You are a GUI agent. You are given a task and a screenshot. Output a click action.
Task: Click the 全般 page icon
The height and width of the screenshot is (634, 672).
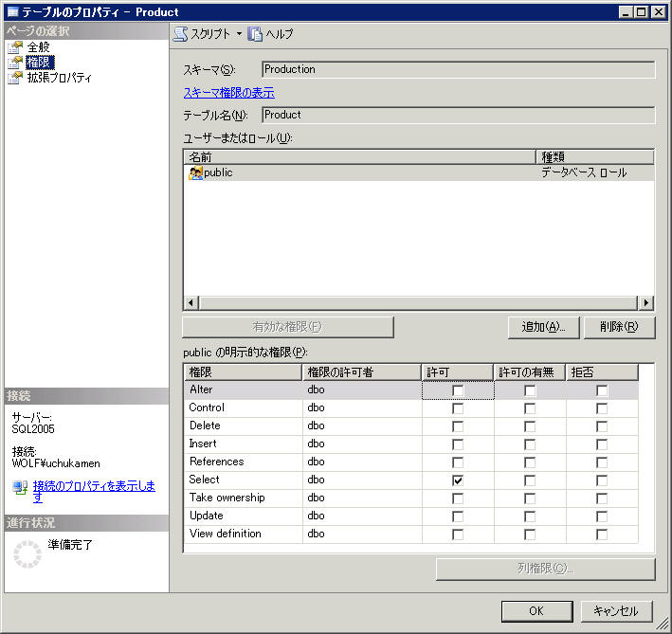point(15,47)
